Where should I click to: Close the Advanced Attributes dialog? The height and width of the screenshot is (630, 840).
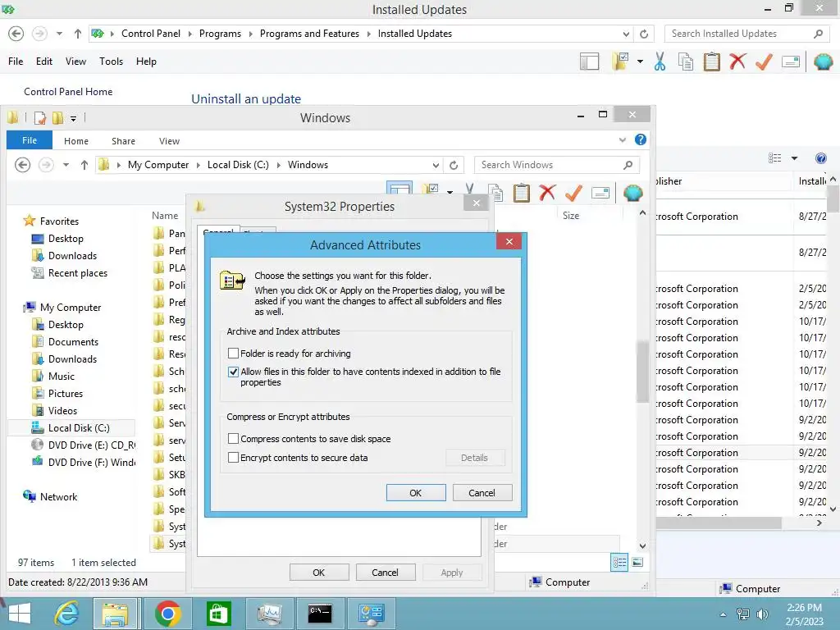tap(509, 242)
